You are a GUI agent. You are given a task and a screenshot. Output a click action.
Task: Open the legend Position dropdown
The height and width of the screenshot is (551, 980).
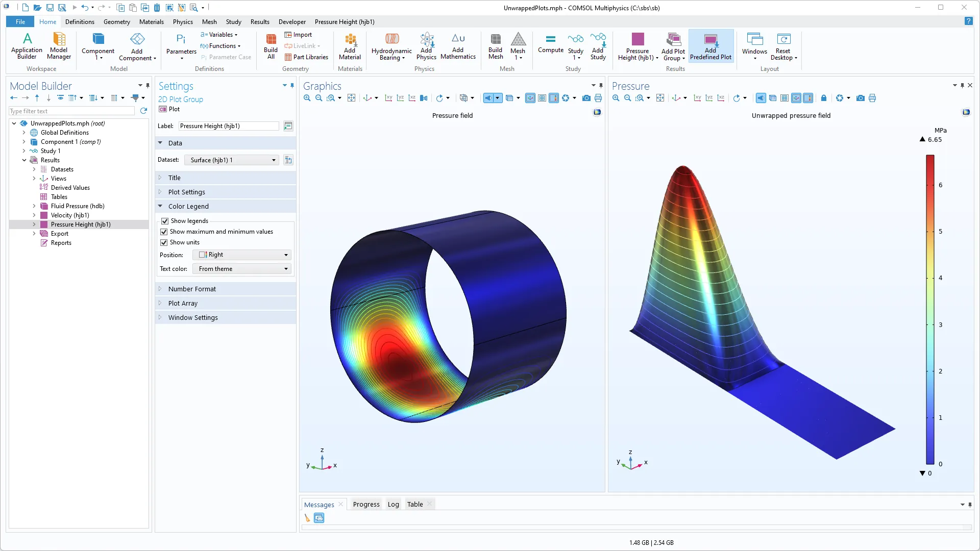click(x=242, y=255)
